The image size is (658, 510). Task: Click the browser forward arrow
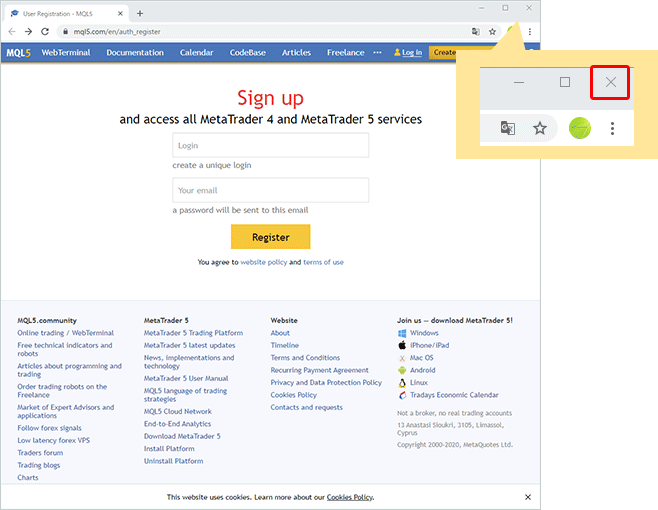tap(28, 31)
